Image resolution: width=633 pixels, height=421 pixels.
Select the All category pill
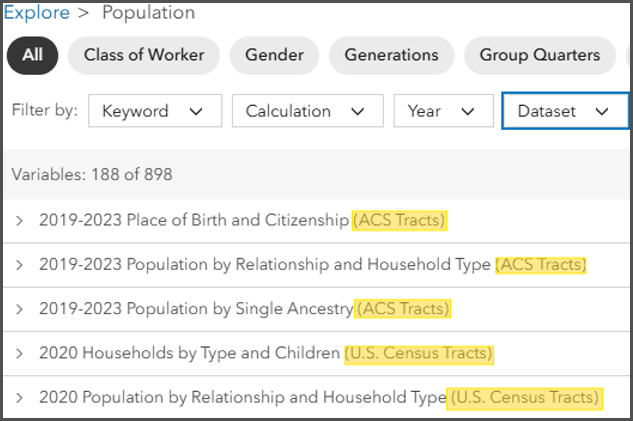[x=33, y=55]
